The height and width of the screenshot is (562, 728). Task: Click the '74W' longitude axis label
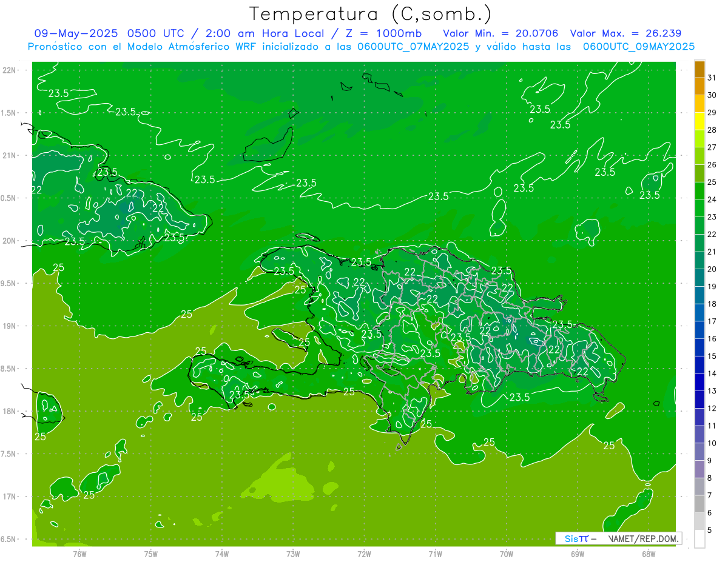coord(221,554)
